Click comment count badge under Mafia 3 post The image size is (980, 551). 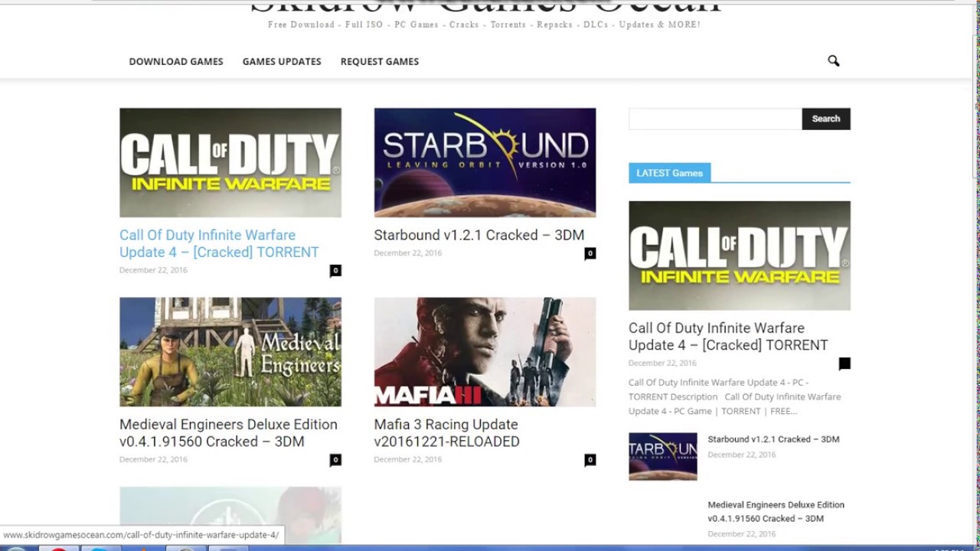(x=590, y=460)
